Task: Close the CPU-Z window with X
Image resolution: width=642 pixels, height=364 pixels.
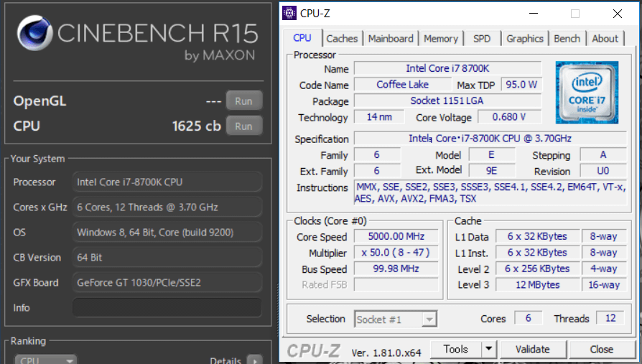Action: pos(618,14)
